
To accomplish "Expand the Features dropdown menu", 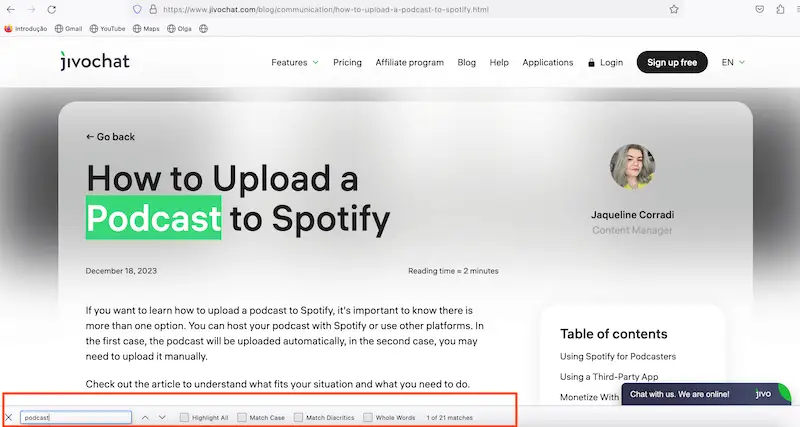I will (x=295, y=62).
